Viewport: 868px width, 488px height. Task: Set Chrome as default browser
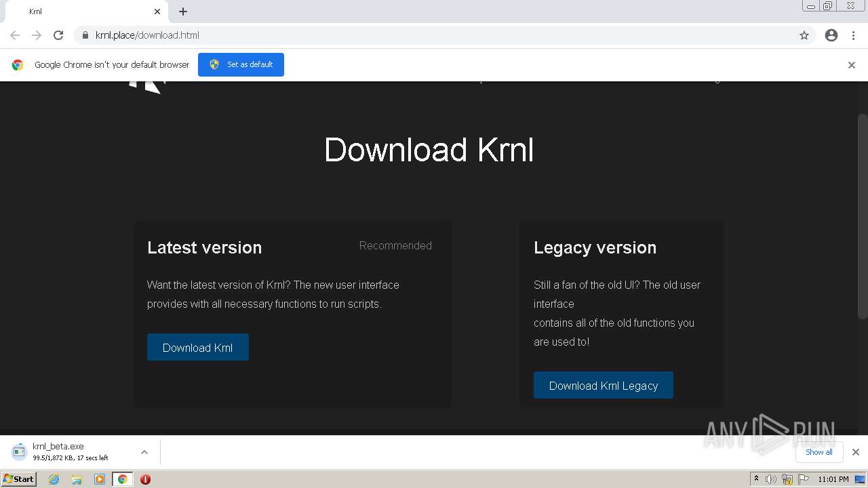click(241, 64)
